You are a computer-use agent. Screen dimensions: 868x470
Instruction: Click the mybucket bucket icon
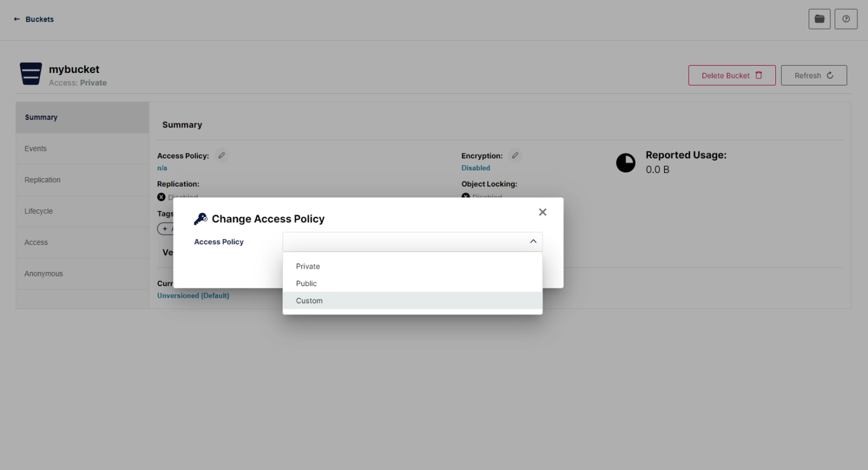pyautogui.click(x=31, y=74)
